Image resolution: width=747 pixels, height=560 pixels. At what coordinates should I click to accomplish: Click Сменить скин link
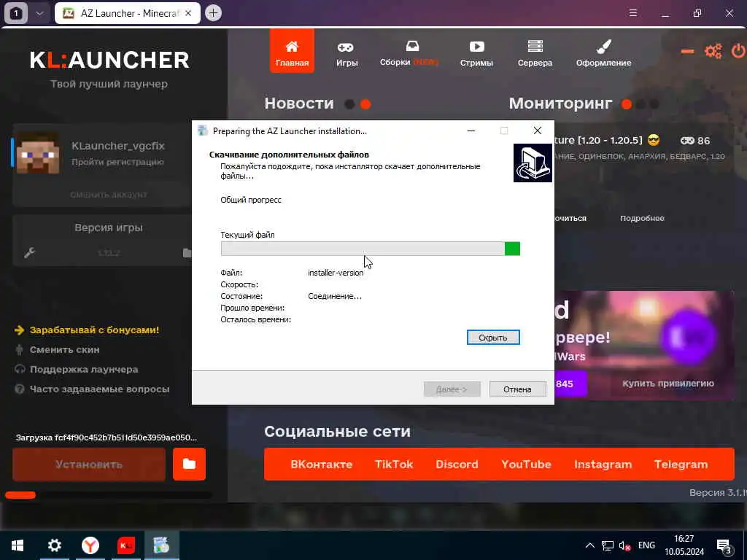point(64,349)
